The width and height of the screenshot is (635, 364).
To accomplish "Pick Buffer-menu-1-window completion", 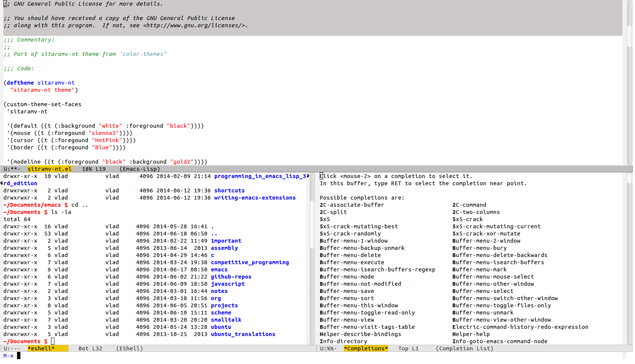I will click(x=354, y=241).
